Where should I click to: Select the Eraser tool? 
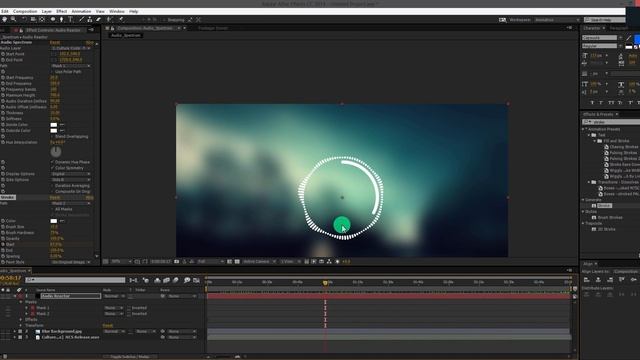tap(98, 19)
